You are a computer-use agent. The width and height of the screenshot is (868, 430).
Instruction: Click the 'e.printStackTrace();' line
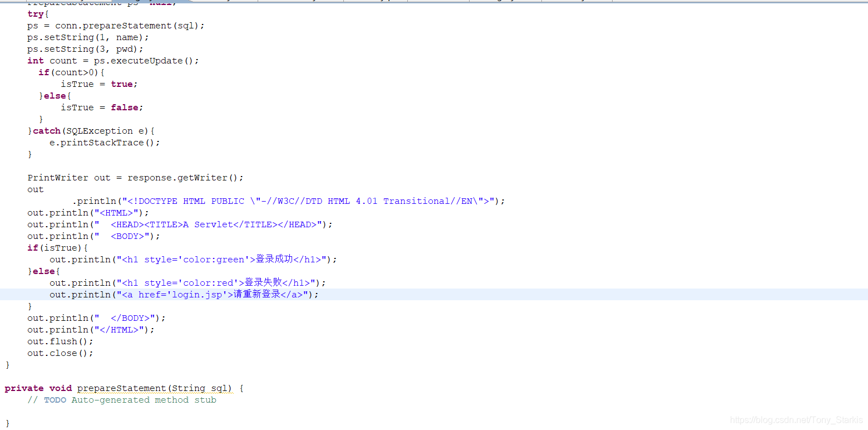tap(105, 143)
